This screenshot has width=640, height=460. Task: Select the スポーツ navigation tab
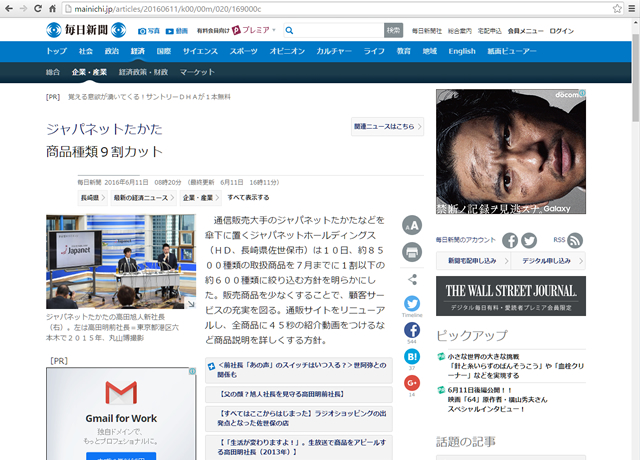pyautogui.click(x=243, y=50)
